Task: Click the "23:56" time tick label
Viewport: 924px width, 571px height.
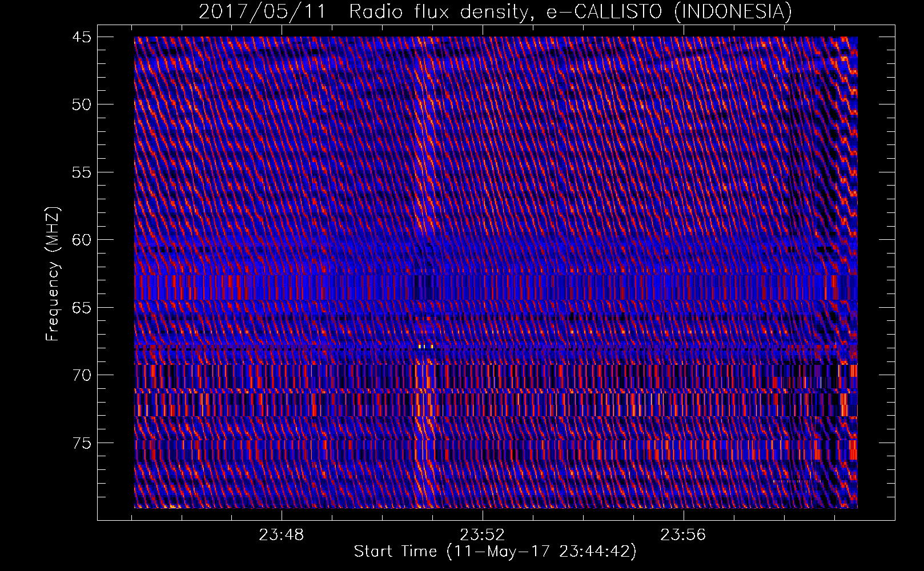Action: click(683, 535)
